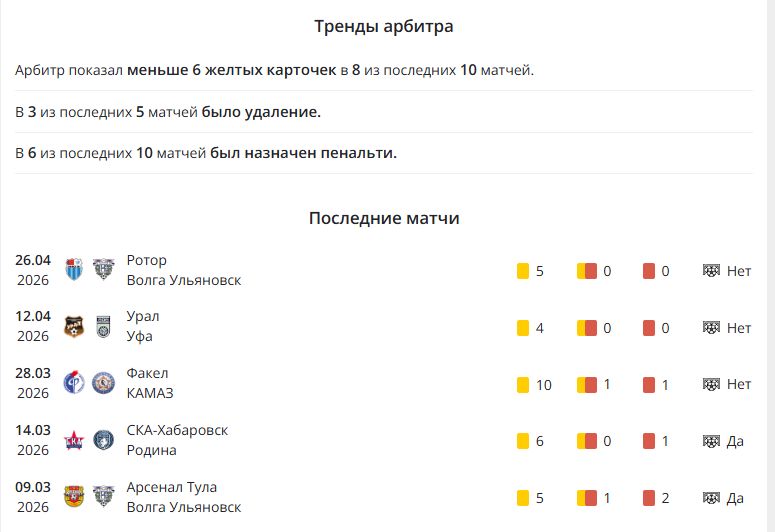The height and width of the screenshot is (532, 775).
Task: Select the 12.04 2026 match date
Action: [32, 326]
